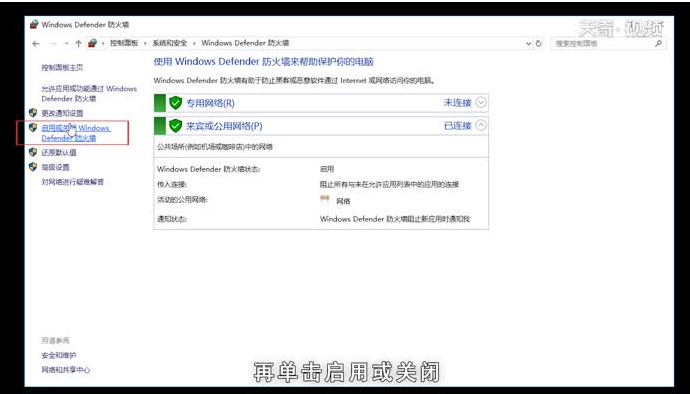This screenshot has width=690, height=394.
Task: Open 对网络进行疑难解答 link
Action: pyautogui.click(x=73, y=182)
